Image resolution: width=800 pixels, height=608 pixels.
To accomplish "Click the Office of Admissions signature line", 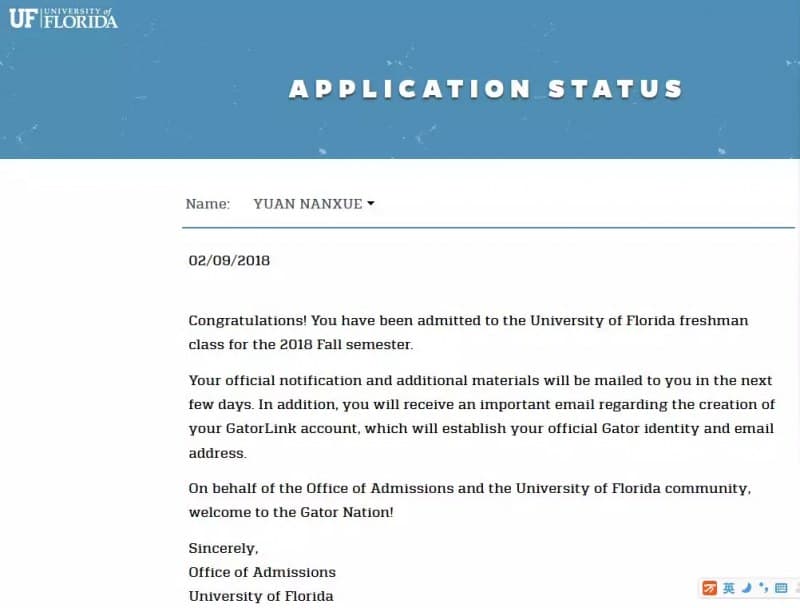I will click(262, 572).
